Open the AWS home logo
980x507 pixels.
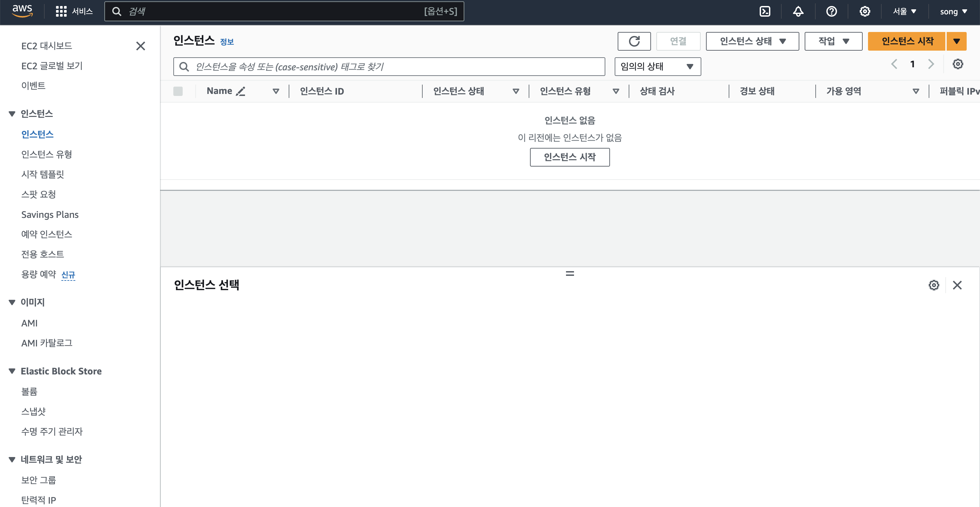tap(22, 11)
